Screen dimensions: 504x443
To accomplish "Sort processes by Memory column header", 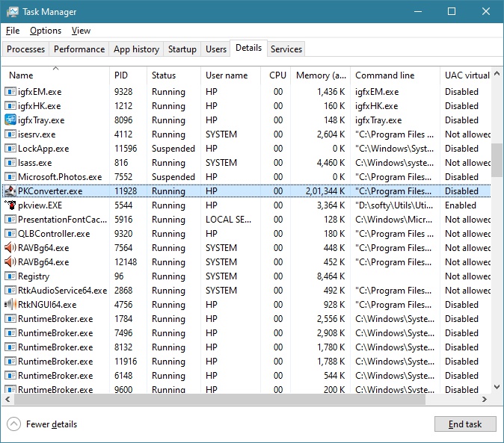I will [321, 75].
